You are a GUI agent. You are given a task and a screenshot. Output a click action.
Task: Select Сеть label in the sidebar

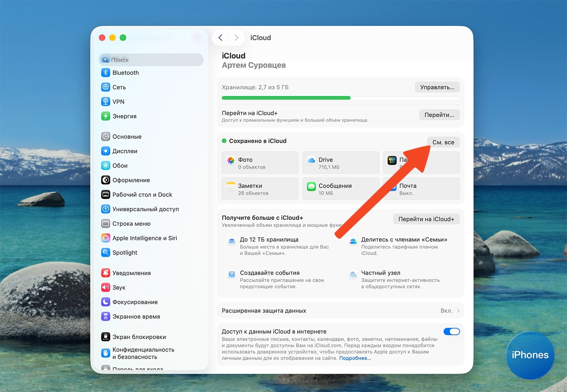point(119,87)
